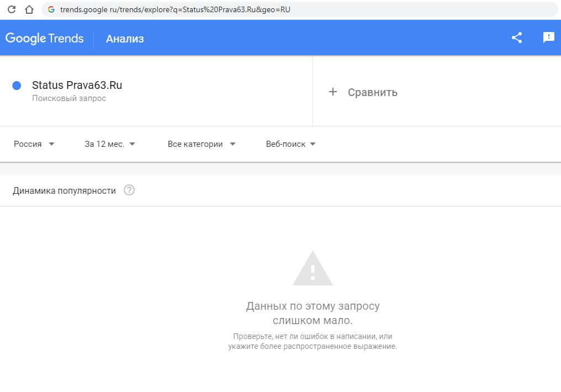Open the share icon in header
This screenshot has height=392, width=561.
(517, 38)
